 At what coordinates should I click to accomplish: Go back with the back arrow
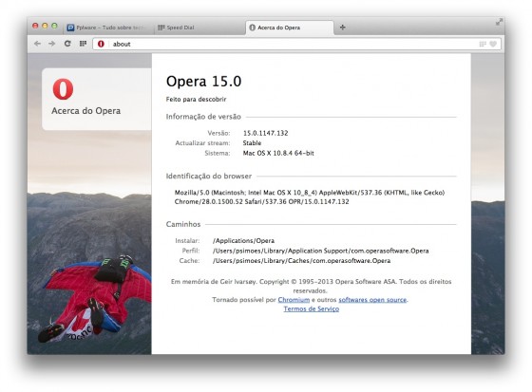coord(37,44)
